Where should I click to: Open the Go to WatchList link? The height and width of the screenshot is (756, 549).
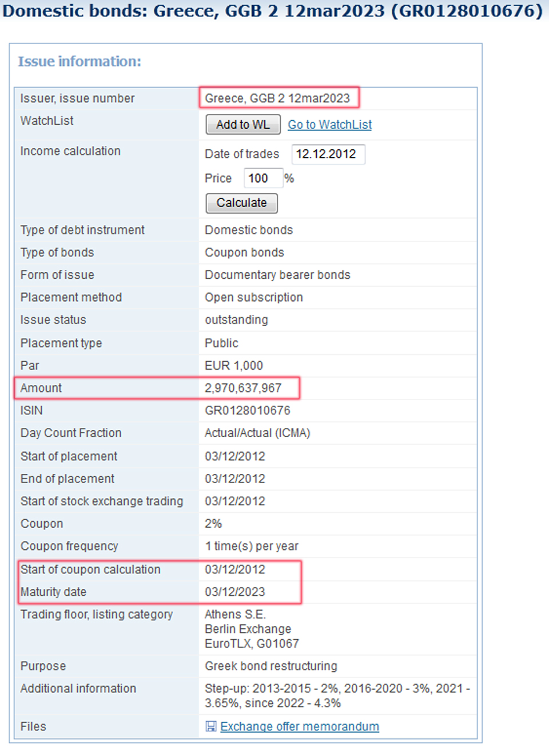tap(329, 124)
